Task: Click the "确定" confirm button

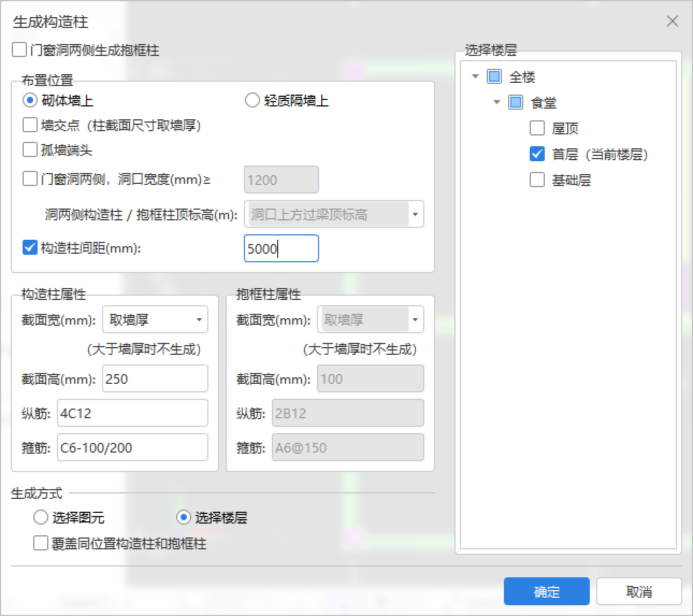Action: pyautogui.click(x=546, y=591)
